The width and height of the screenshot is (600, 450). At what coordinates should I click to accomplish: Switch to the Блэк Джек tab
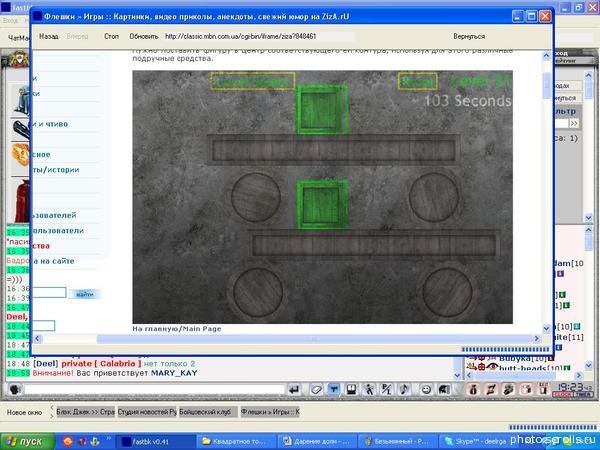(x=86, y=412)
